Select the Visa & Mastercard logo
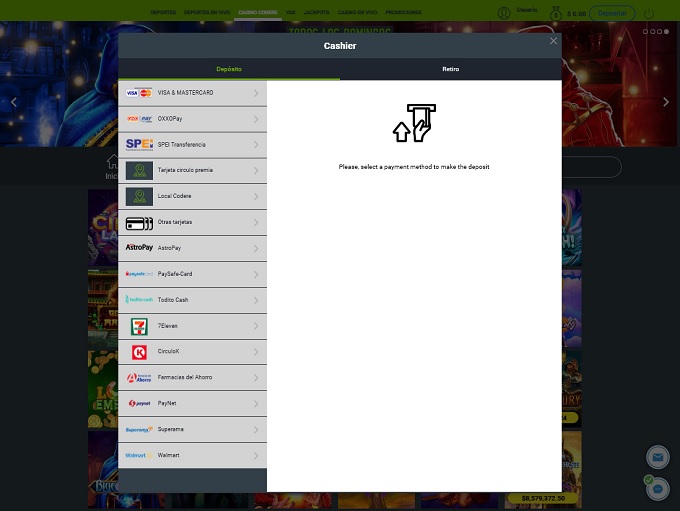 tap(139, 93)
